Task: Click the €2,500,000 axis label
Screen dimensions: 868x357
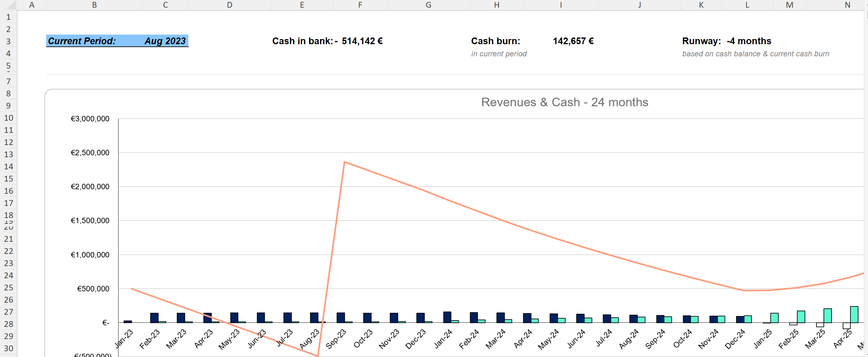Action: (x=90, y=153)
